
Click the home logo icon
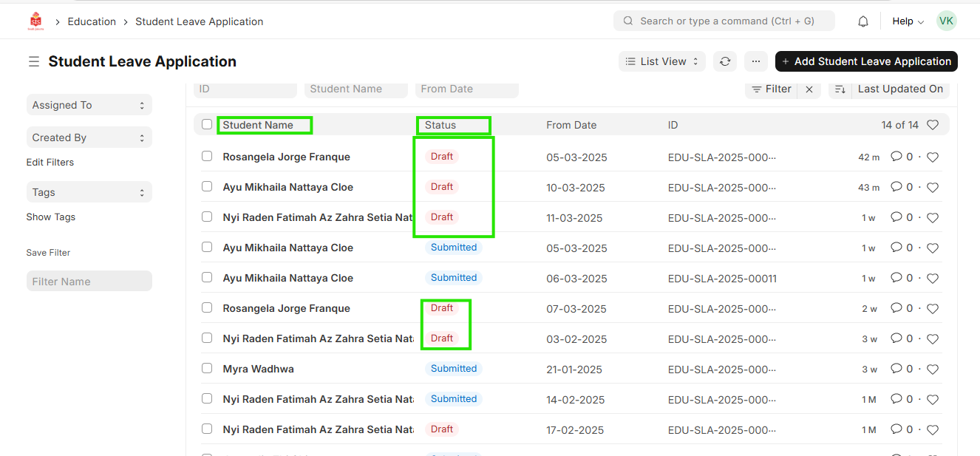point(35,21)
